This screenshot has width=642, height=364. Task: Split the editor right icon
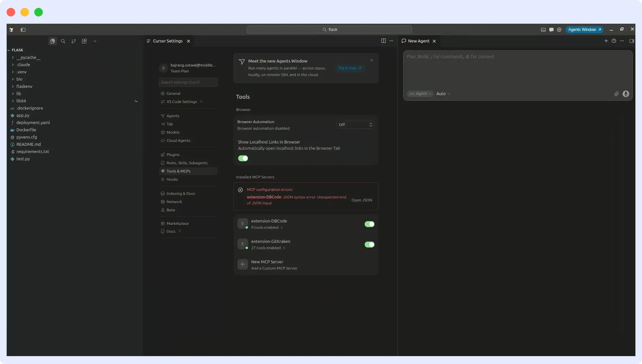[383, 41]
